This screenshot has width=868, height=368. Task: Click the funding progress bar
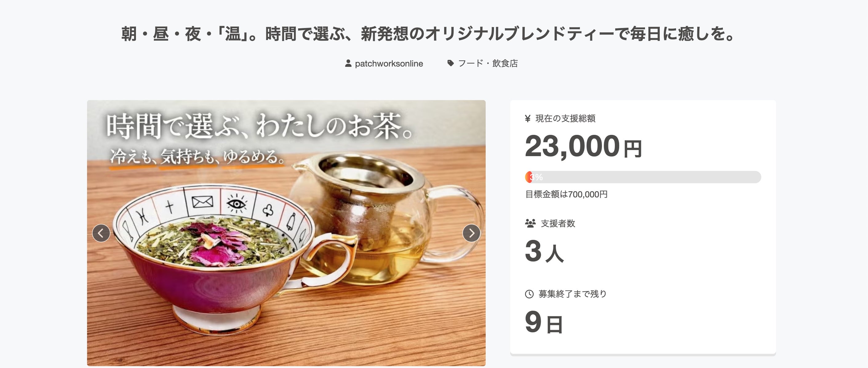coord(643,177)
